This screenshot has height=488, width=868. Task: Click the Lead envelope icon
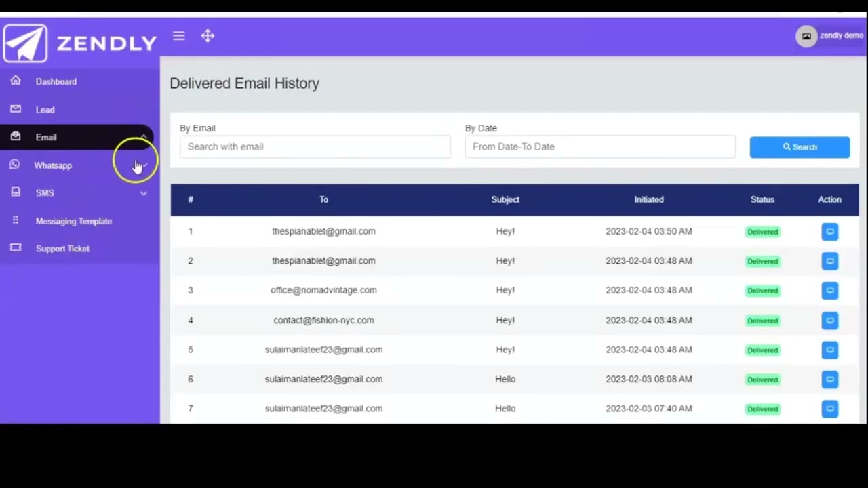[x=16, y=109]
